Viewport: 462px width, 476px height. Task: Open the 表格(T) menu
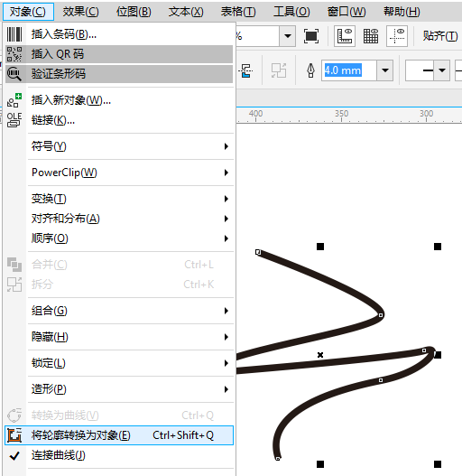238,12
